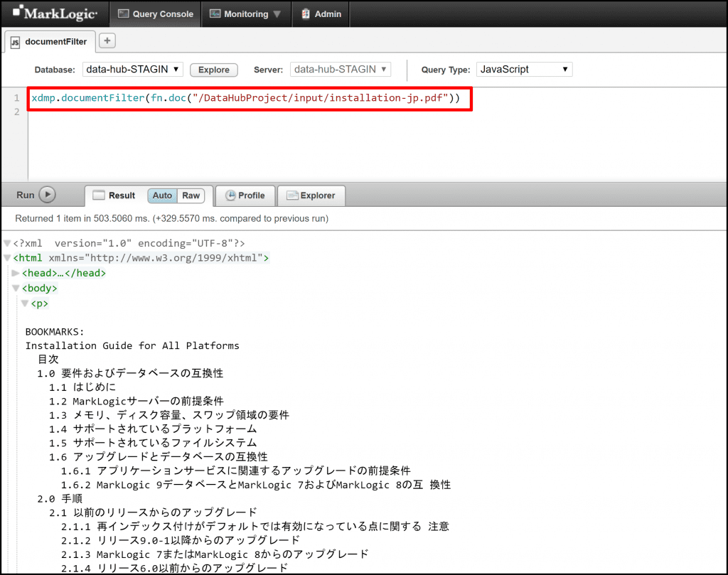Click the Query Console icon
The width and height of the screenshot is (728, 575).
pos(123,14)
